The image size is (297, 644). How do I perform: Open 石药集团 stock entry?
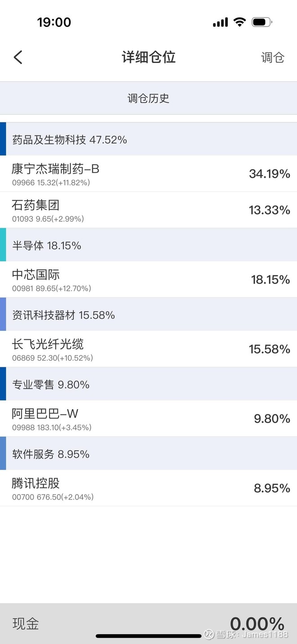point(148,210)
